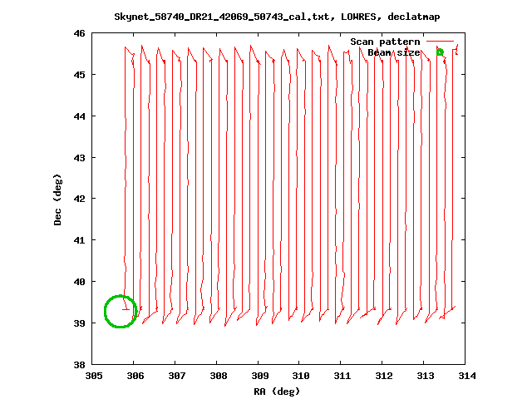Click the y-axis tick label 45
Screen dimensions: 532x399
point(79,75)
